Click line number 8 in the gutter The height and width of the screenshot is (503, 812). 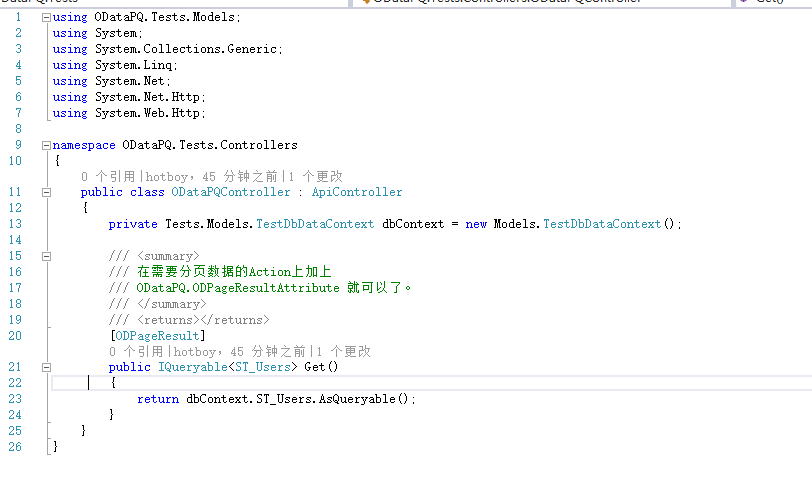18,129
